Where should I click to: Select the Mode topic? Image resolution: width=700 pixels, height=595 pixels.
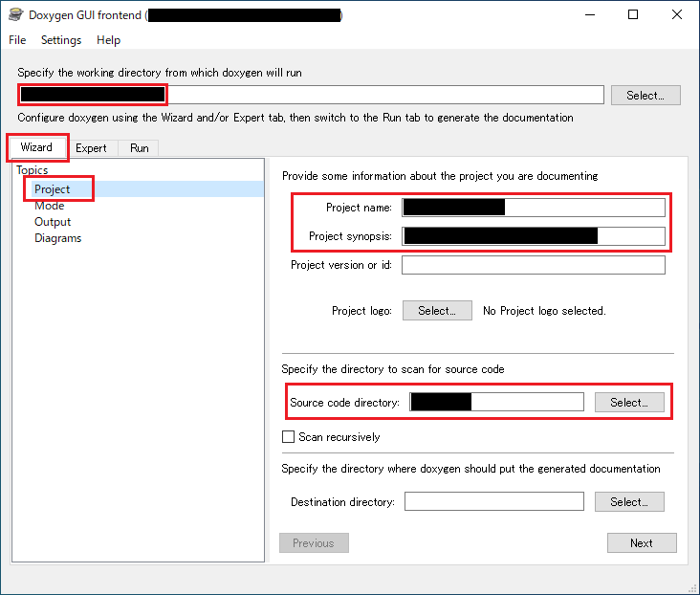pos(50,206)
